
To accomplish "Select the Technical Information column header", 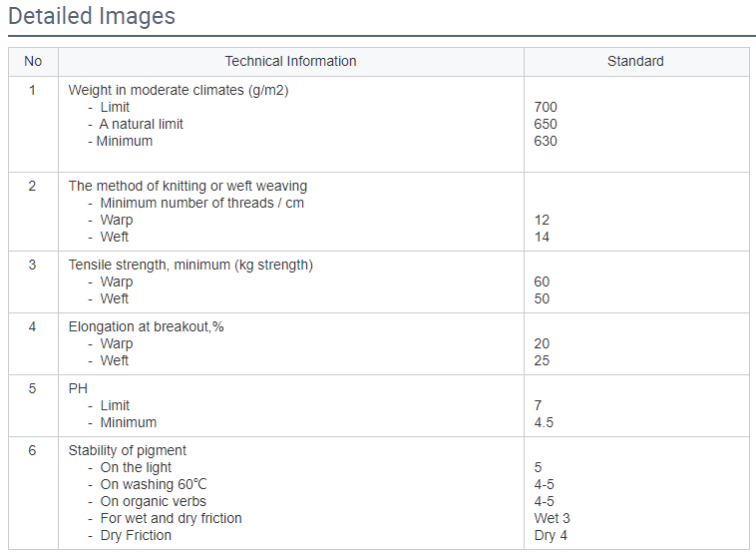I will [x=290, y=61].
